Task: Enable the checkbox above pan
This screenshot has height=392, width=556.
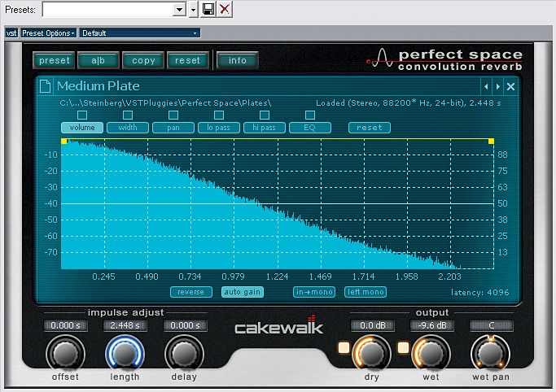Action: (x=173, y=115)
